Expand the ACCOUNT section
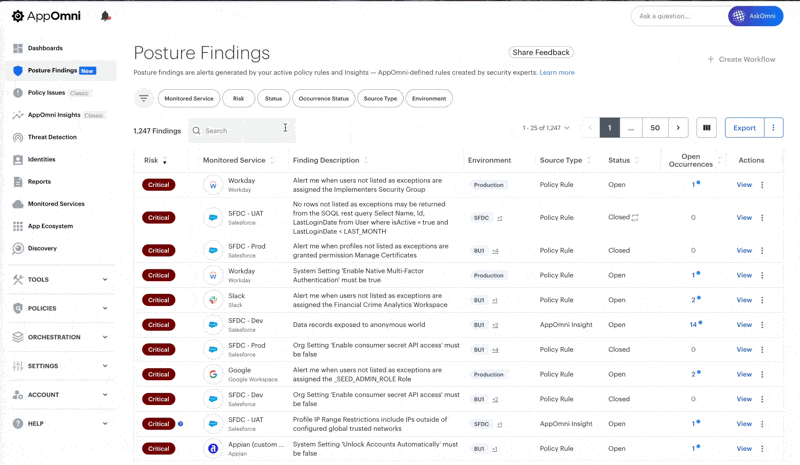 pos(60,395)
